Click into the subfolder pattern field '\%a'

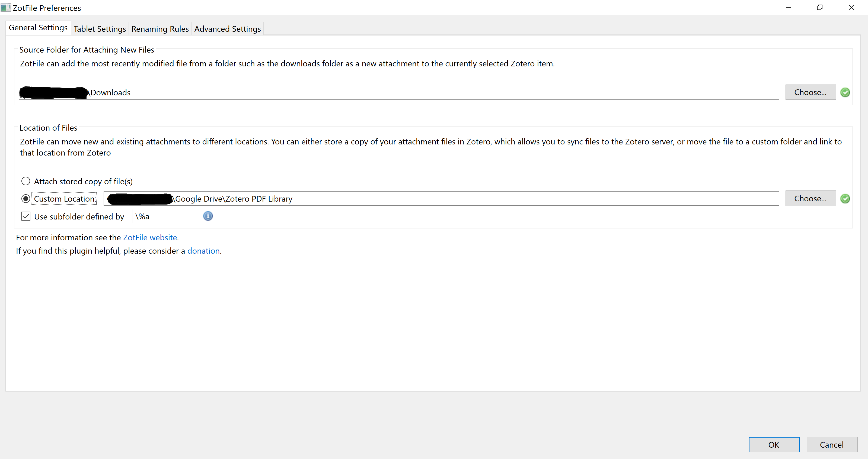pyautogui.click(x=166, y=216)
